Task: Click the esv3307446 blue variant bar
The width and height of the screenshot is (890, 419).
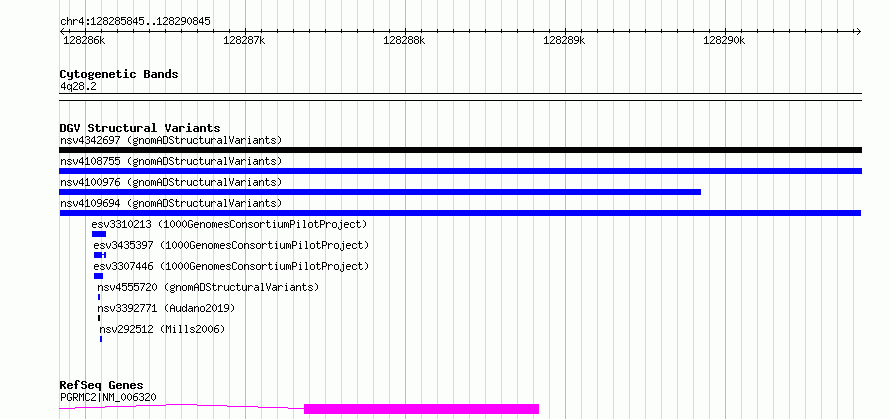Action: click(x=98, y=276)
